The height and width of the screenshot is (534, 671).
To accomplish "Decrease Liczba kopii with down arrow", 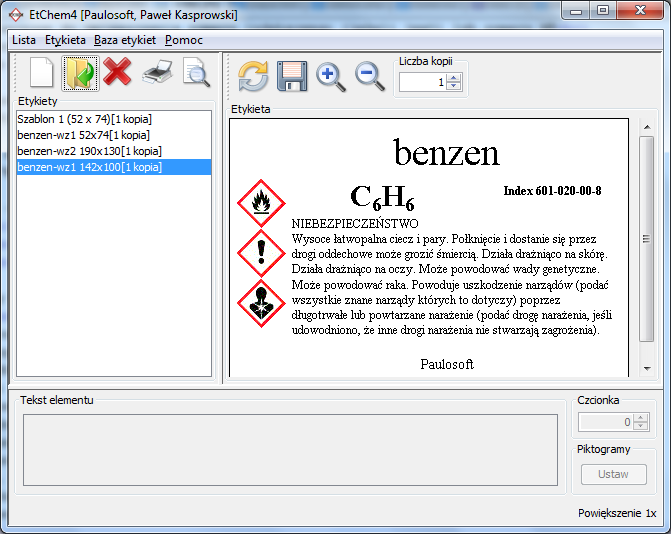I will [454, 86].
